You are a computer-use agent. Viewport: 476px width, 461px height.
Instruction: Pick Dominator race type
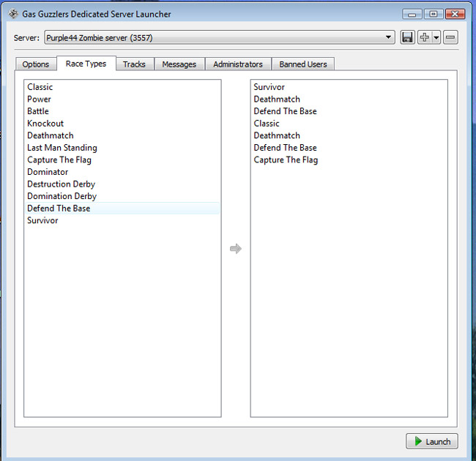122,172
